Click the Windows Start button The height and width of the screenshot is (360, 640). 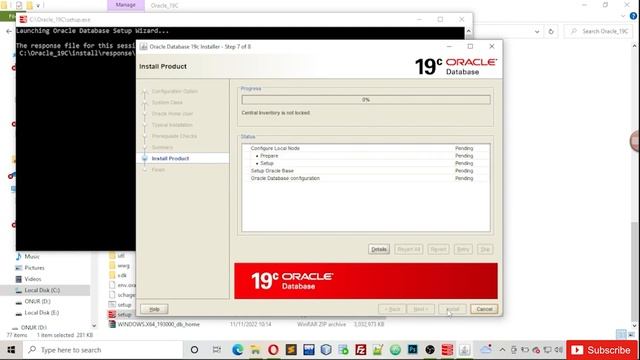tap(11, 350)
